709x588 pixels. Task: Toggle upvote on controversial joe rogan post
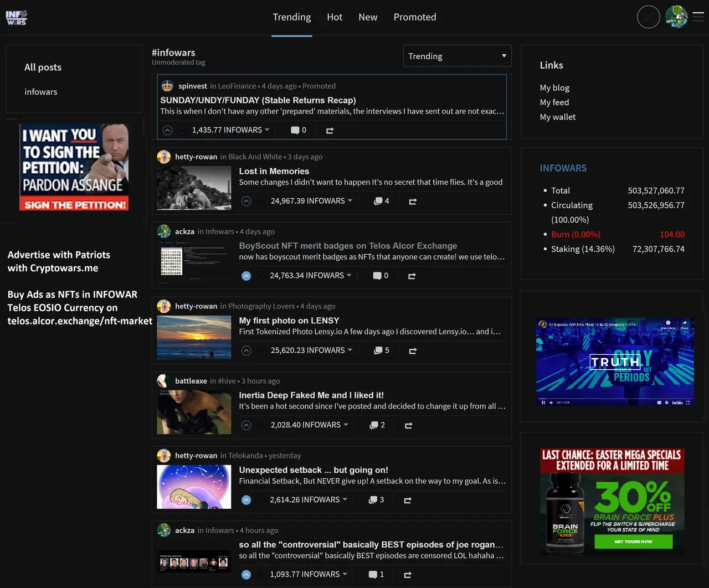246,575
